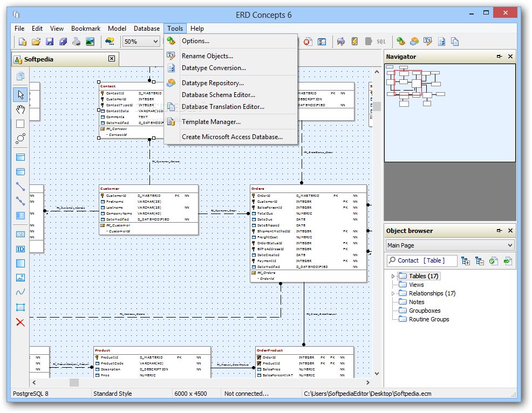The height and width of the screenshot is (413, 532).
Task: Open the Help menu
Action: click(x=197, y=29)
